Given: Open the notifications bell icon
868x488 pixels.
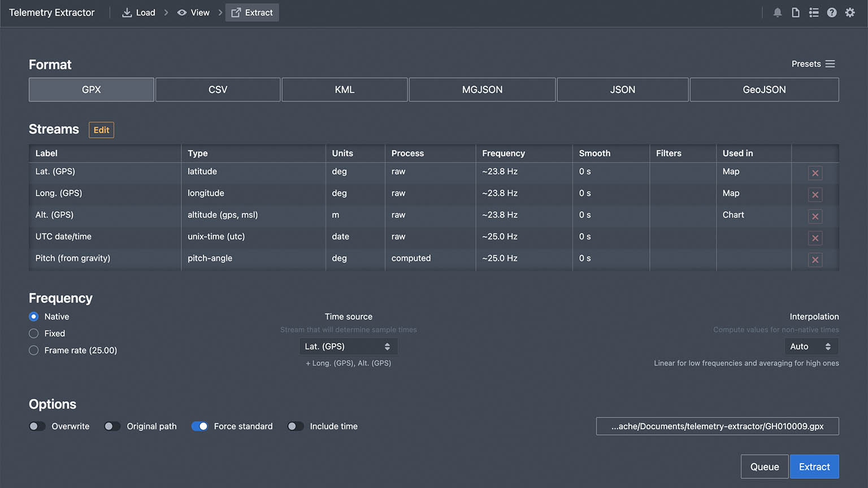Looking at the screenshot, I should (x=778, y=12).
